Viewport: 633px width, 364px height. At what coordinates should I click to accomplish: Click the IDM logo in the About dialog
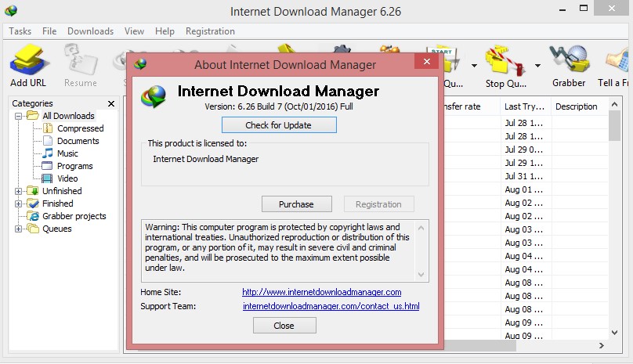(x=154, y=96)
